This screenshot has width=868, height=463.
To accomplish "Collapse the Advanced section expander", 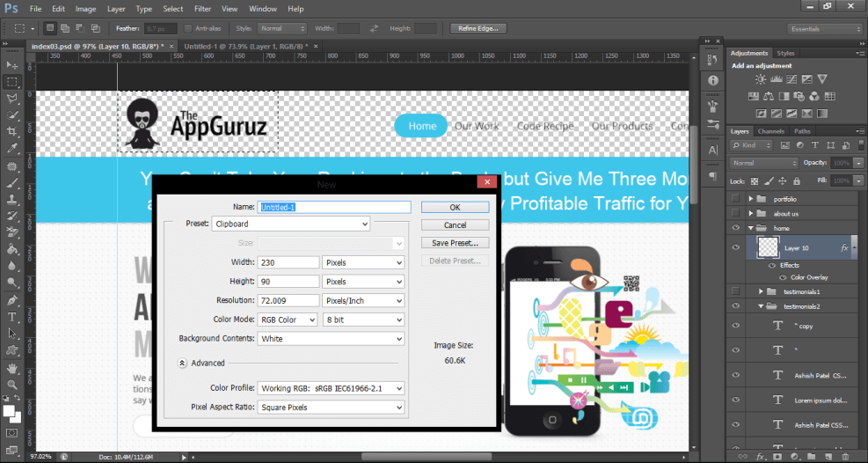I will 182,364.
